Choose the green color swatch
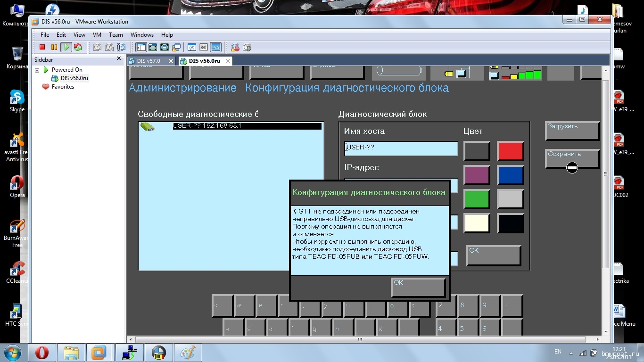 coord(477,199)
